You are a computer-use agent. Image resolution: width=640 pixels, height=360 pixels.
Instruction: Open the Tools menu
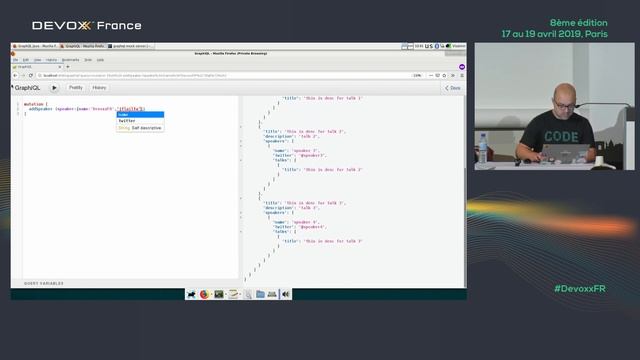coord(88,60)
